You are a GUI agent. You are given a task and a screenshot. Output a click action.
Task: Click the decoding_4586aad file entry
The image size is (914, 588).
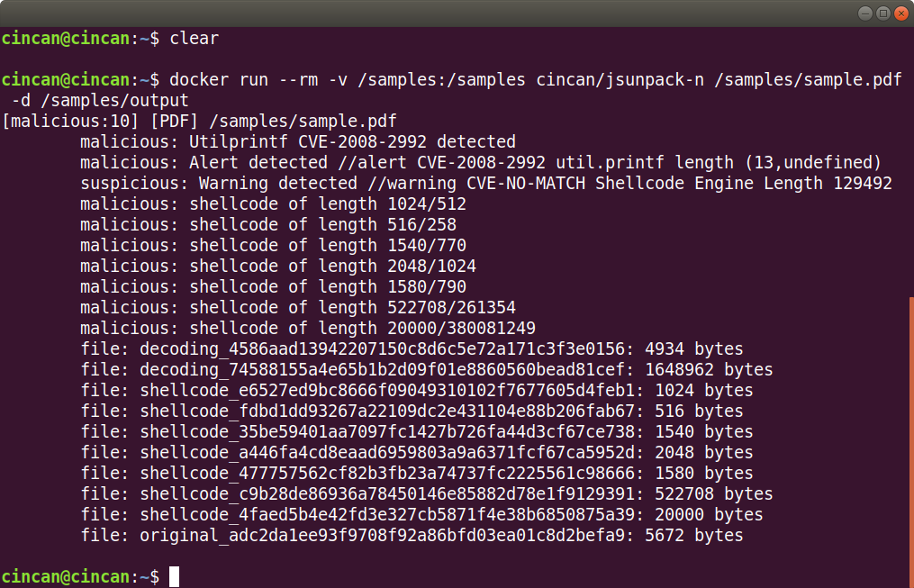tap(412, 349)
